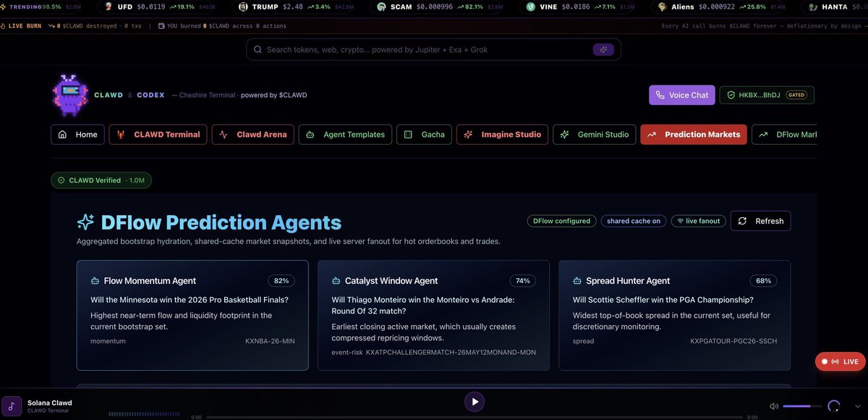Screen dimensions: 868x420
Task: Click the magnifier icon in the search bar
Action: point(258,49)
